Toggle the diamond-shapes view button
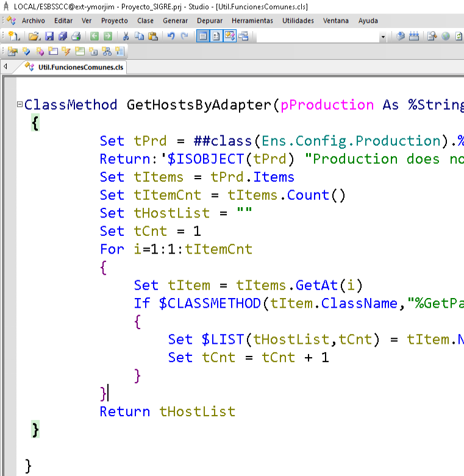Viewport: 464px width, 476px height. 230,37
